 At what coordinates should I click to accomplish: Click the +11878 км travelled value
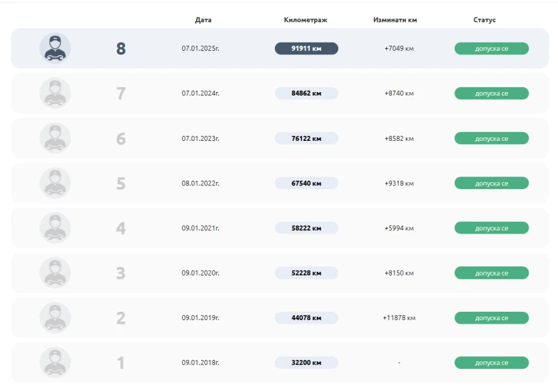[398, 318]
